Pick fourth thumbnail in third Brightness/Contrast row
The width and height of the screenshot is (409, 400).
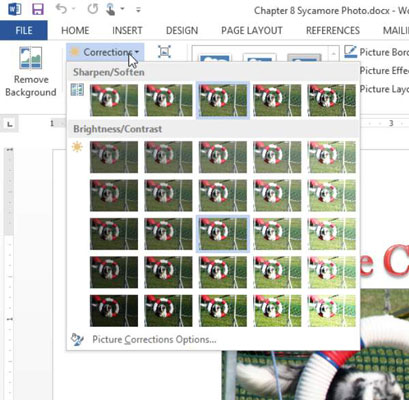(277, 234)
